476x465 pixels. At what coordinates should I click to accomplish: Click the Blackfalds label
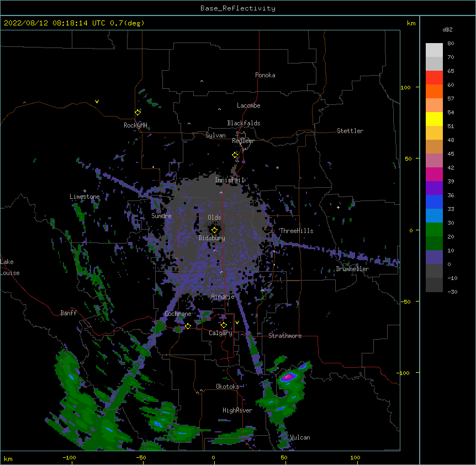coord(244,123)
